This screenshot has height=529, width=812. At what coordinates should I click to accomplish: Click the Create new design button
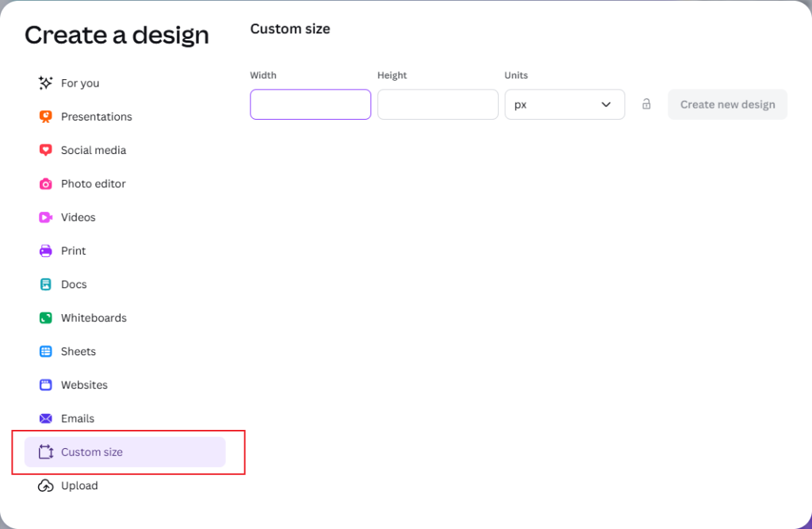727,104
